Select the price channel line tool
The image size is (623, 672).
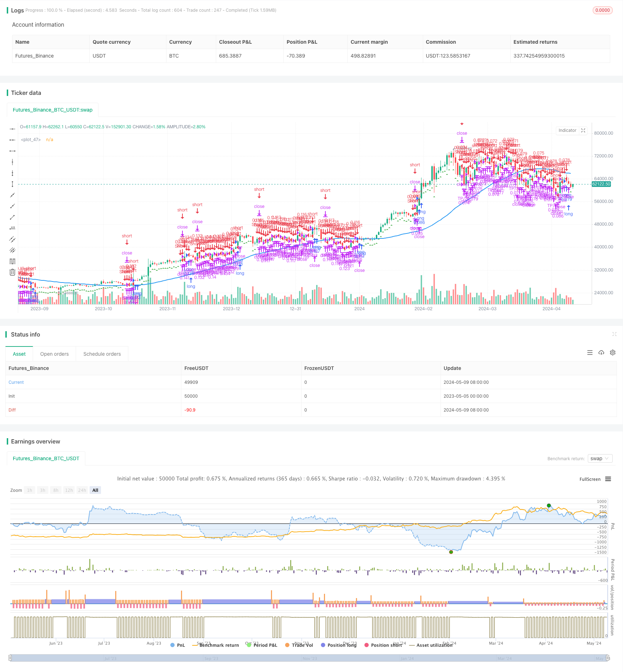click(12, 239)
